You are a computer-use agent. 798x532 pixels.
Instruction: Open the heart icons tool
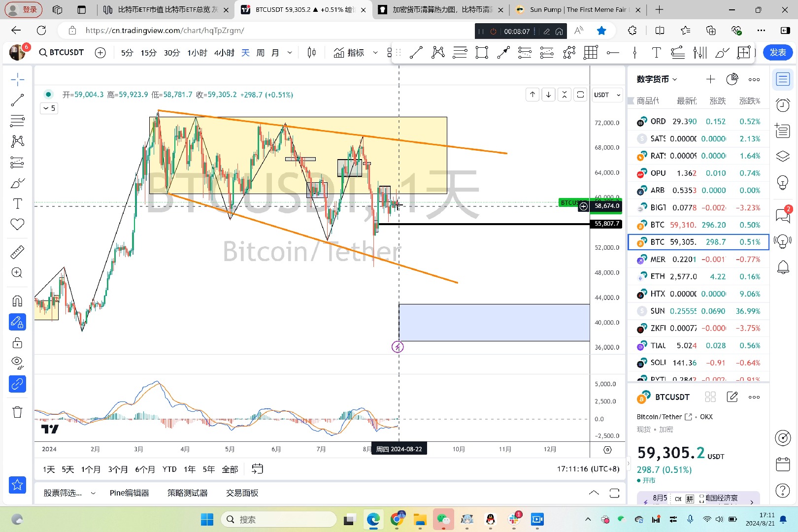[x=17, y=224]
